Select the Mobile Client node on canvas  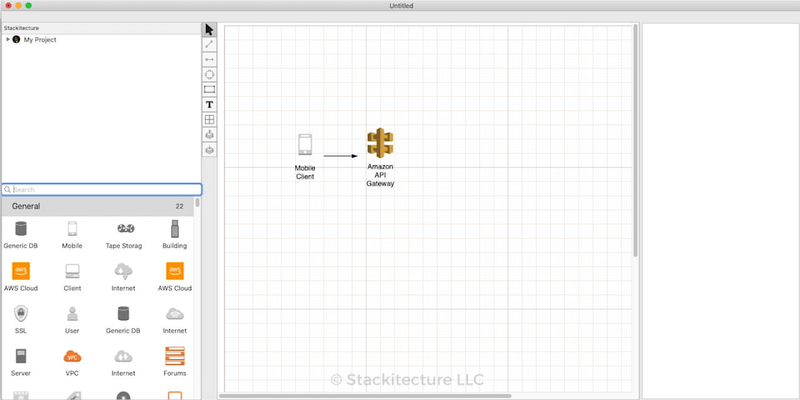click(305, 147)
